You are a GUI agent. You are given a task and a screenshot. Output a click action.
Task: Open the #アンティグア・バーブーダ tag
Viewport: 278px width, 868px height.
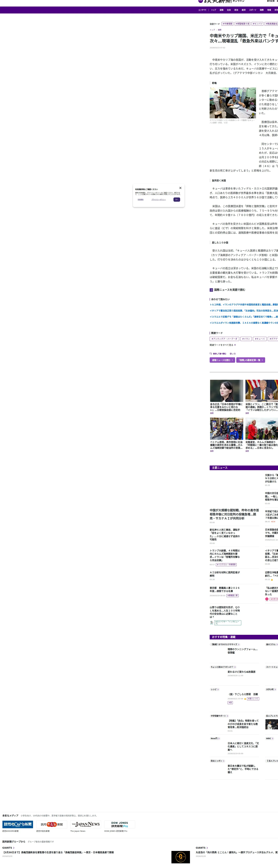click(x=224, y=339)
